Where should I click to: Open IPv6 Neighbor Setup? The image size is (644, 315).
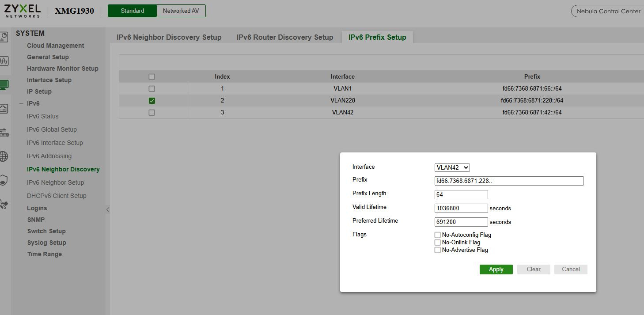55,182
